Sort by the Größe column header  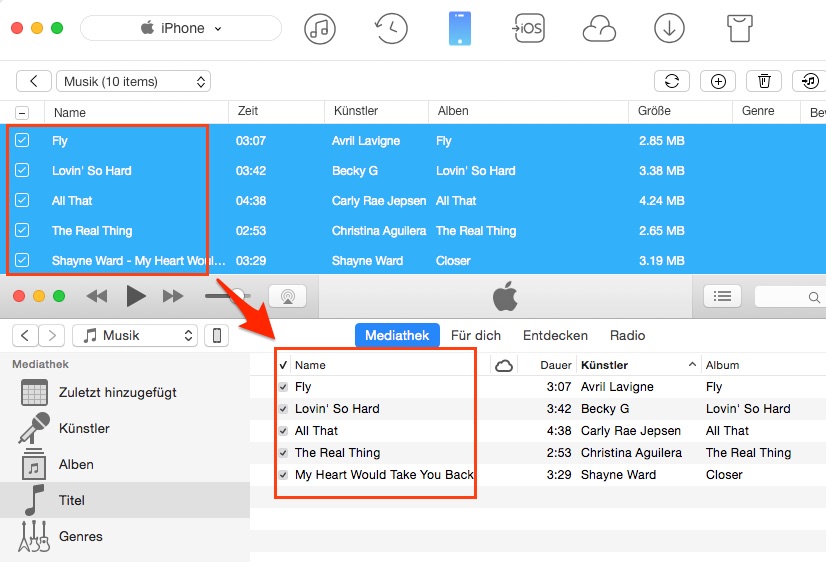(x=654, y=111)
